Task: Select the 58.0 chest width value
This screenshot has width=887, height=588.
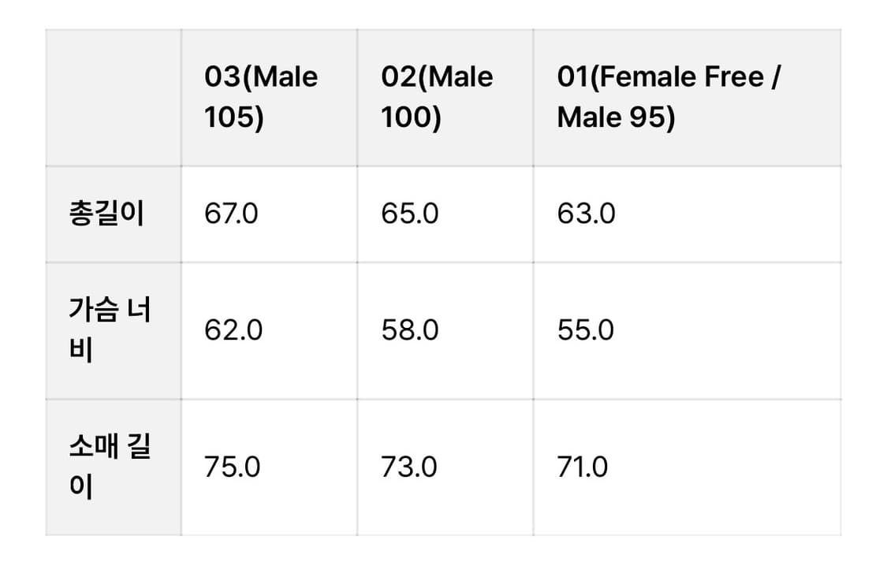Action: (x=410, y=330)
